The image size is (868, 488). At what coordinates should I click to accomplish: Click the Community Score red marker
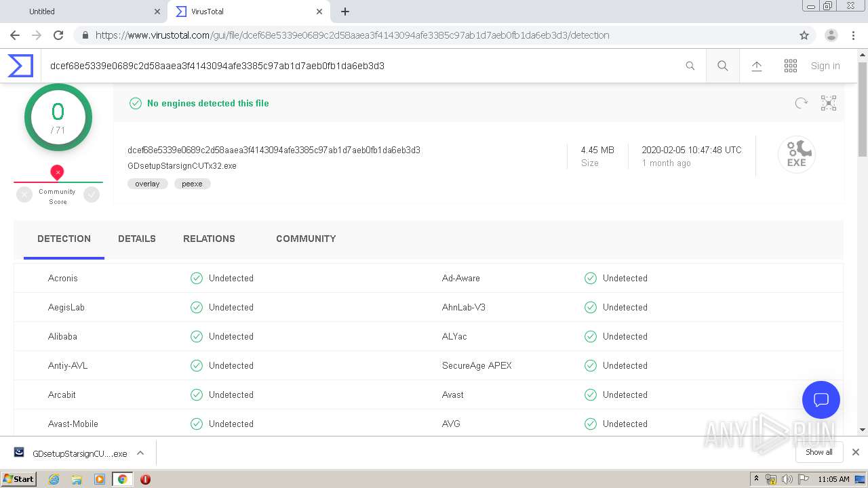pyautogui.click(x=58, y=173)
